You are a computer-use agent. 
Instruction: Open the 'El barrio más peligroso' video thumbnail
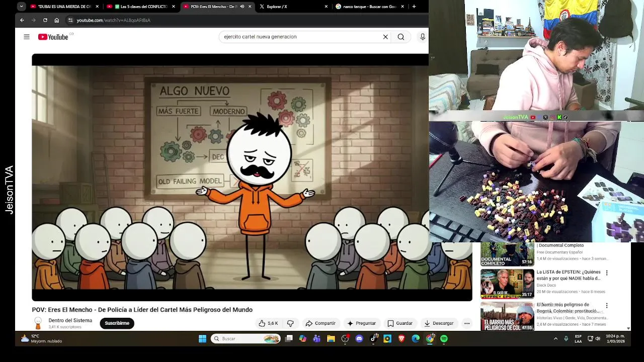507,316
